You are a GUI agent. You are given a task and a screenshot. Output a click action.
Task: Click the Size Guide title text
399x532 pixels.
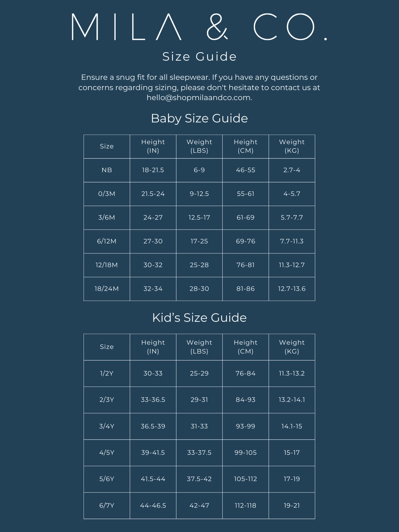pyautogui.click(x=199, y=57)
